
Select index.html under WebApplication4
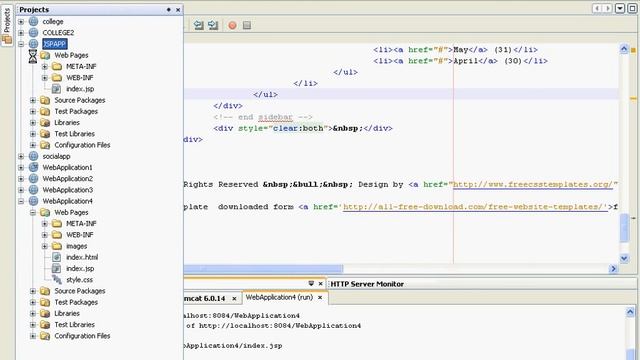click(x=82, y=257)
